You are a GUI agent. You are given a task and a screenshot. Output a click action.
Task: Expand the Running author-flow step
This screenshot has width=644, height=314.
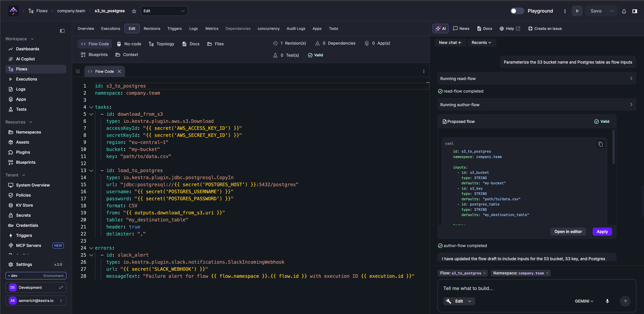[536, 104]
